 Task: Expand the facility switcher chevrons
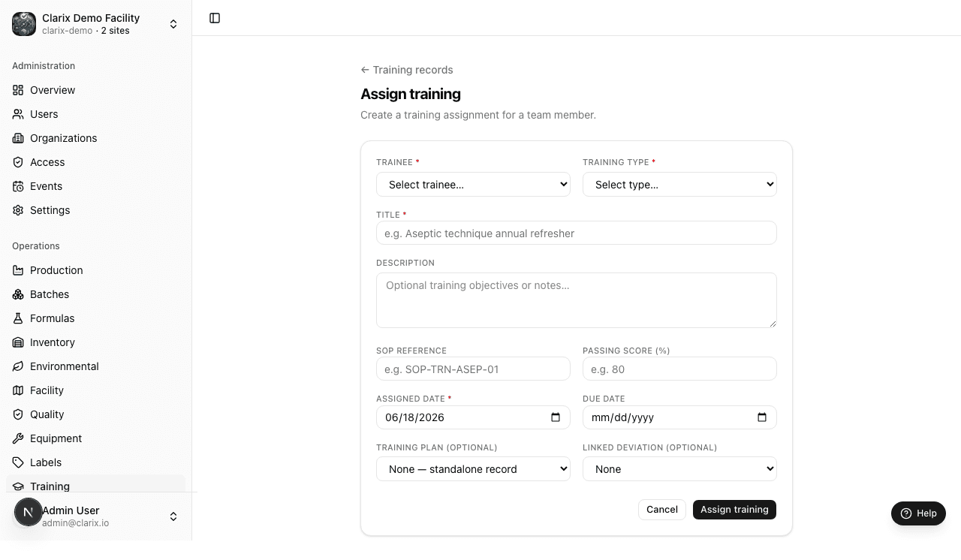(173, 24)
